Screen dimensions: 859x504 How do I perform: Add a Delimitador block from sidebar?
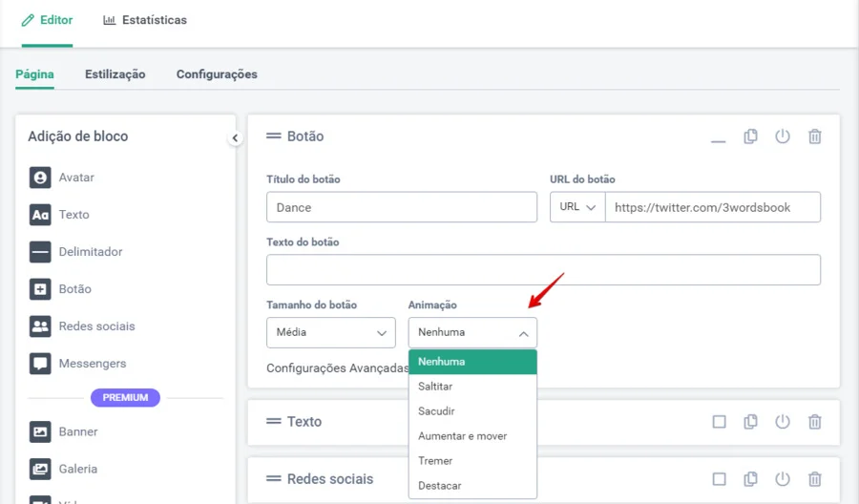(x=40, y=252)
